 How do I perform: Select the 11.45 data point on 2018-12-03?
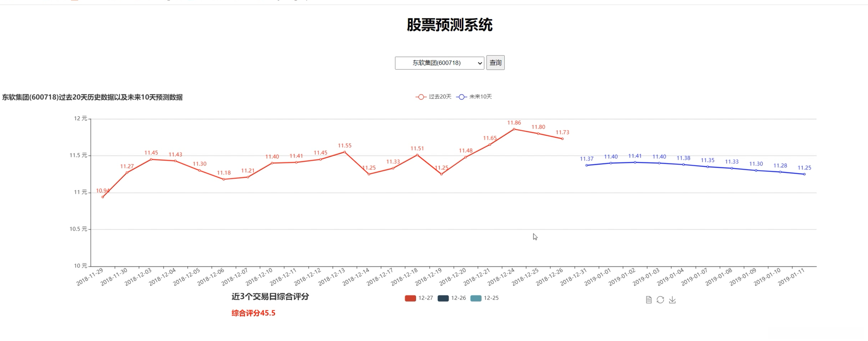pos(151,159)
